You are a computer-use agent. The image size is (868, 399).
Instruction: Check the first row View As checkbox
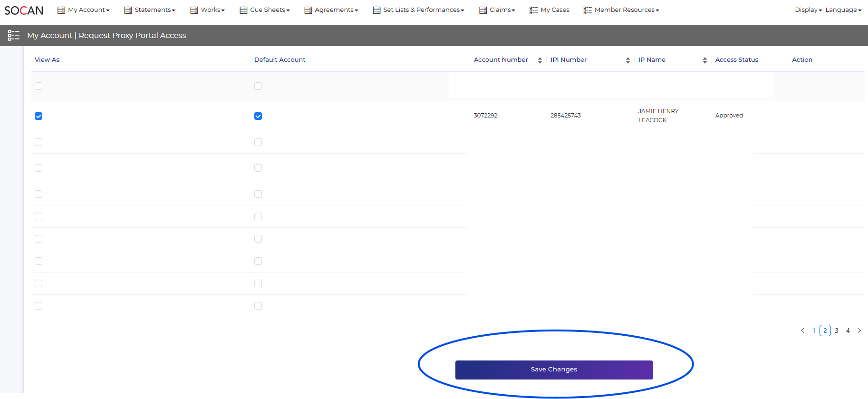click(39, 86)
